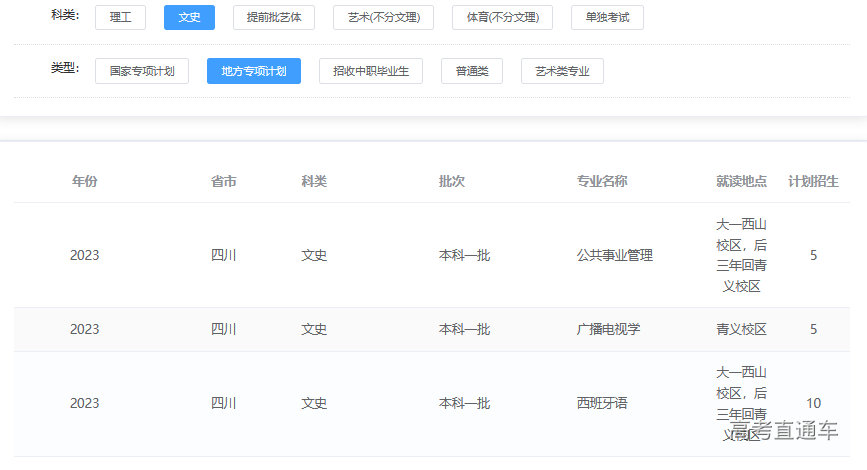
Task: Select the 艺术类专业 type filter
Action: 562,71
